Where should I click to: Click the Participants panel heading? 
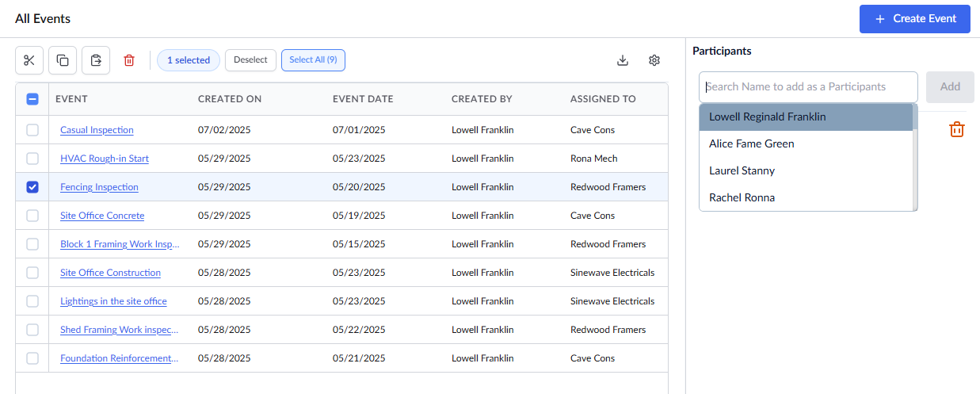(x=722, y=51)
